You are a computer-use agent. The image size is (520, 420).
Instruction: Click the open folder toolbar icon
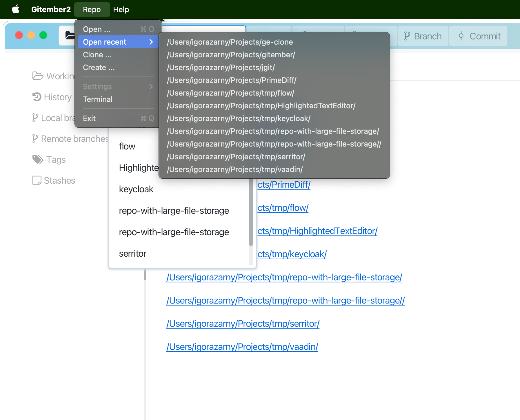pos(70,35)
